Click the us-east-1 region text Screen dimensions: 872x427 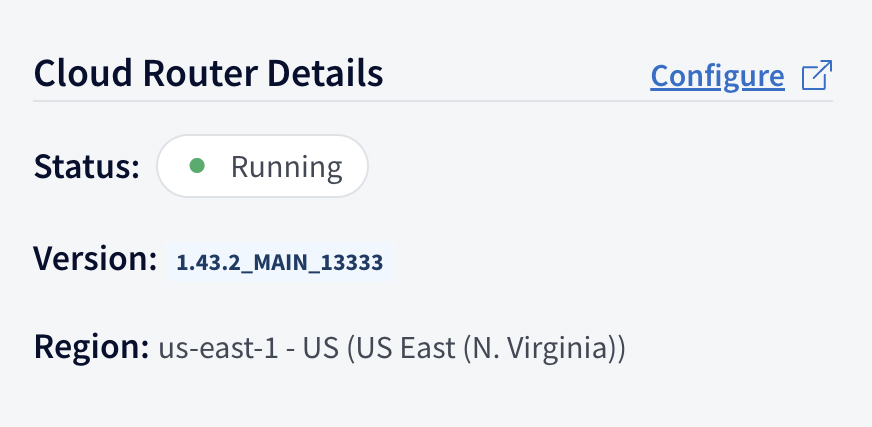pyautogui.click(x=218, y=349)
